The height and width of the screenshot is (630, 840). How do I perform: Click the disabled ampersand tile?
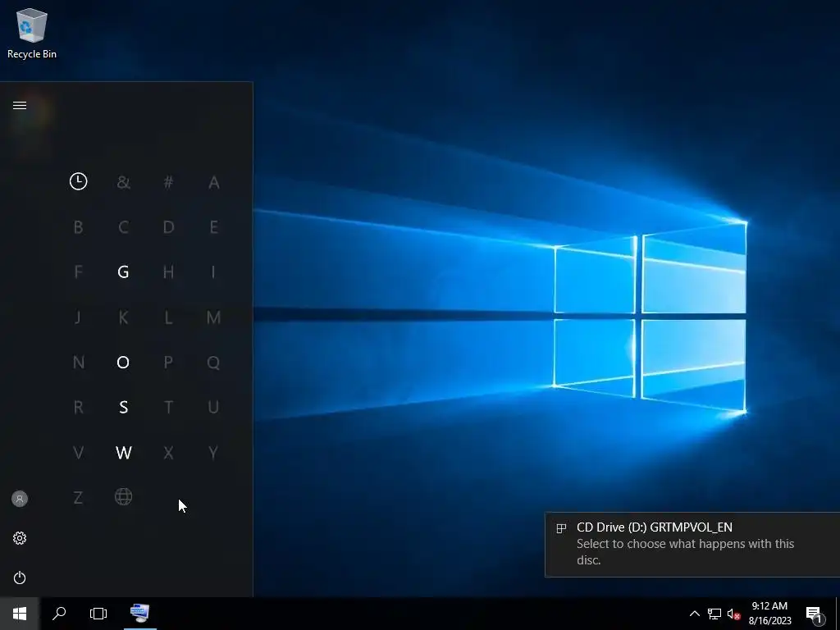coord(123,182)
